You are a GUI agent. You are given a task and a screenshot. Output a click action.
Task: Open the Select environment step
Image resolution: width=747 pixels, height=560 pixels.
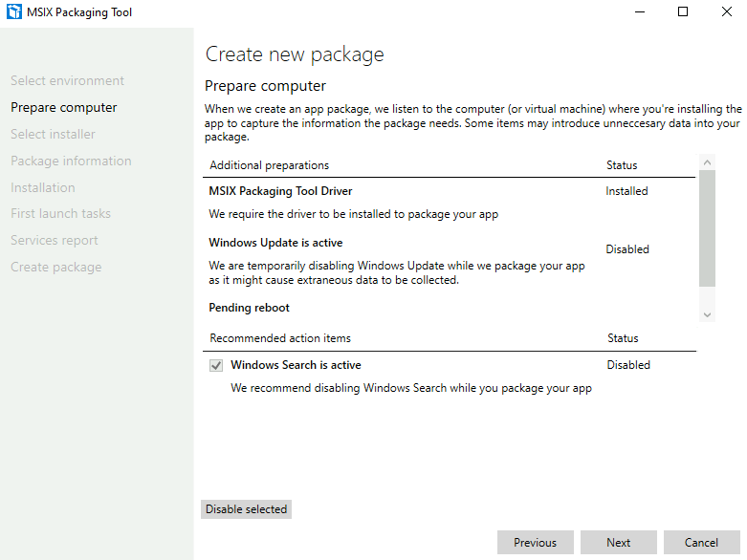click(67, 80)
